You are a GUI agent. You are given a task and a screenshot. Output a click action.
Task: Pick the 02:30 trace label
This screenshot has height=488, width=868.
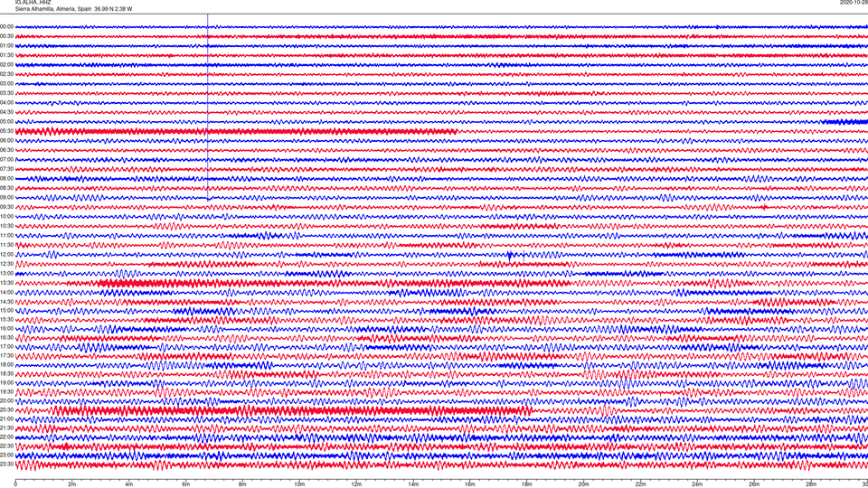[6, 74]
